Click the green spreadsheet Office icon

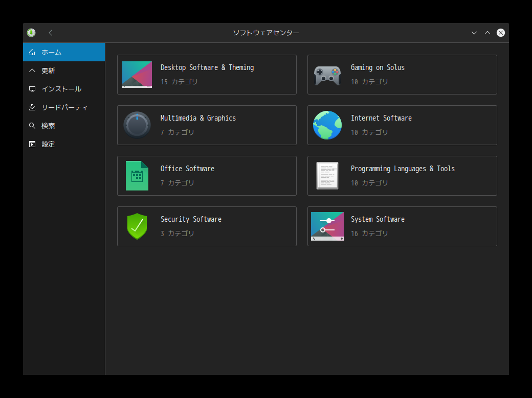(x=137, y=176)
